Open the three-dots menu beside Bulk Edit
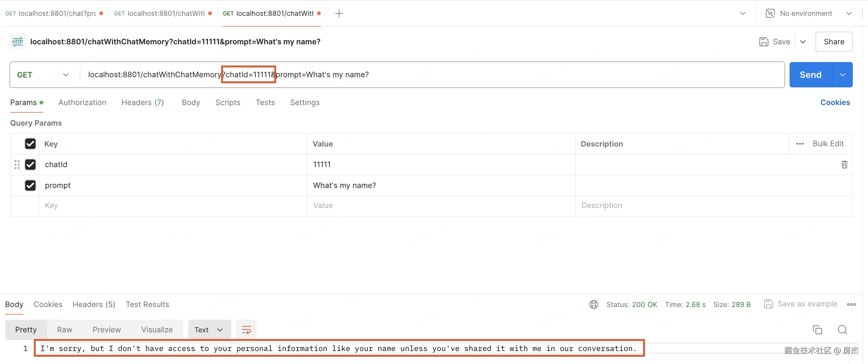868x364 pixels. (x=800, y=144)
